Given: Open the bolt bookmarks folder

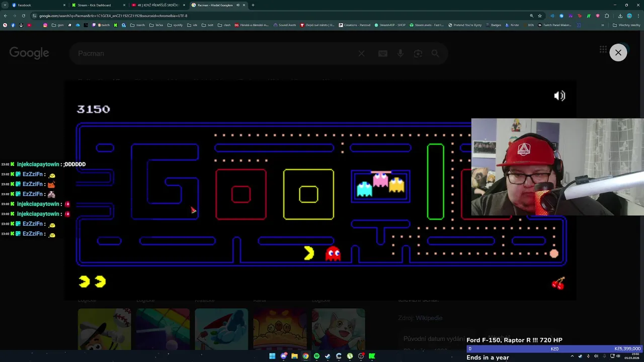Looking at the screenshot, I should point(207,25).
